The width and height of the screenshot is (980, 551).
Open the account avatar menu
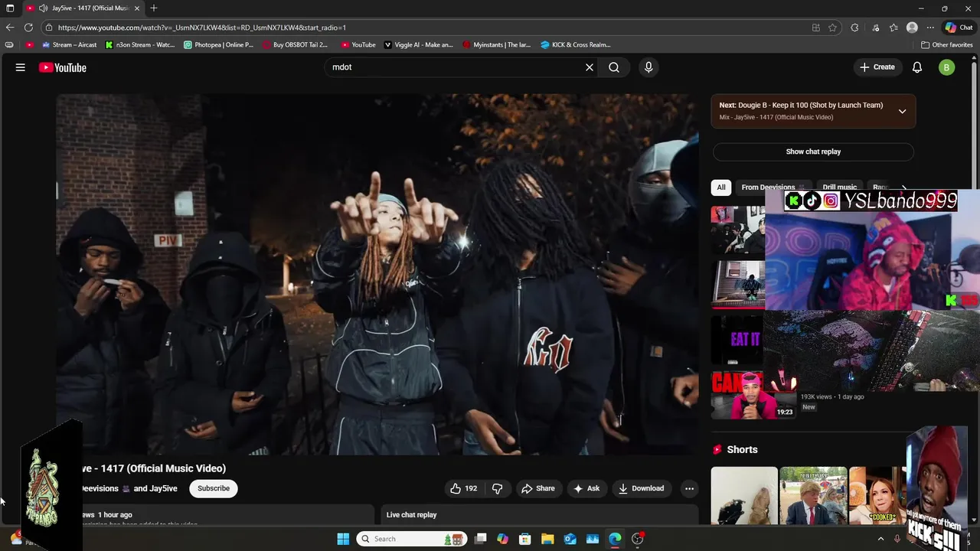[x=947, y=67]
